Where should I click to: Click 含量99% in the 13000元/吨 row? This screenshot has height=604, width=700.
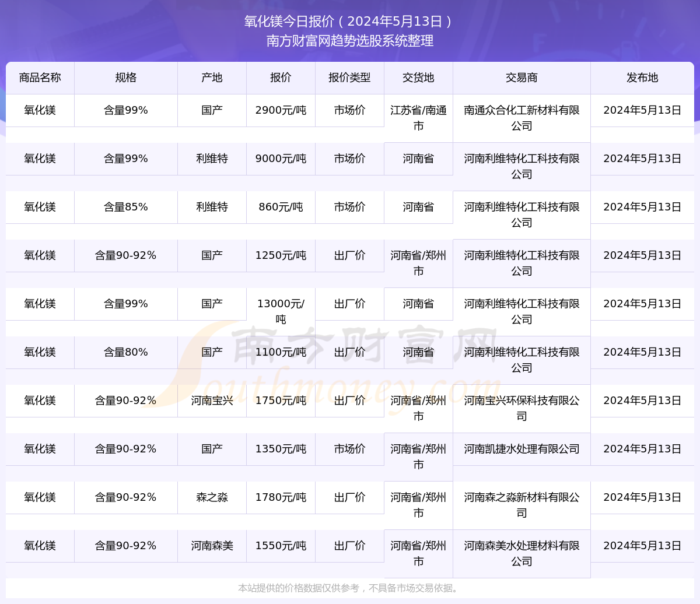click(126, 304)
